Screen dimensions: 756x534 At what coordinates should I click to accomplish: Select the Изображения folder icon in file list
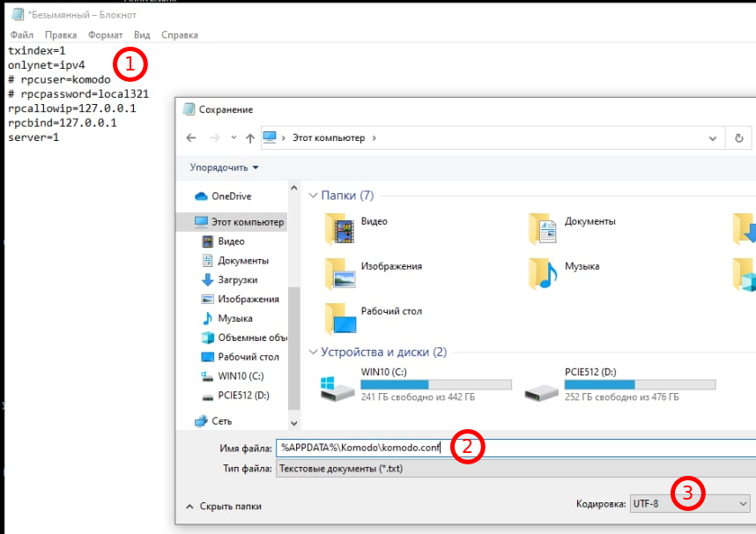coord(340,273)
